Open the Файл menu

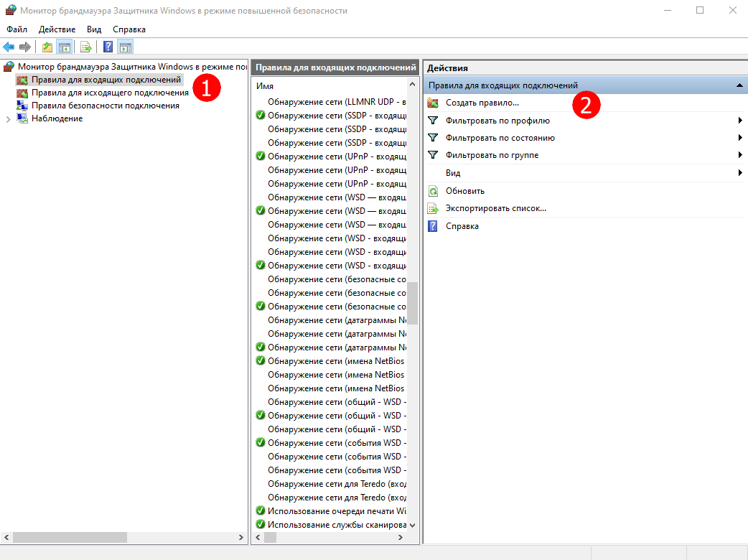17,29
